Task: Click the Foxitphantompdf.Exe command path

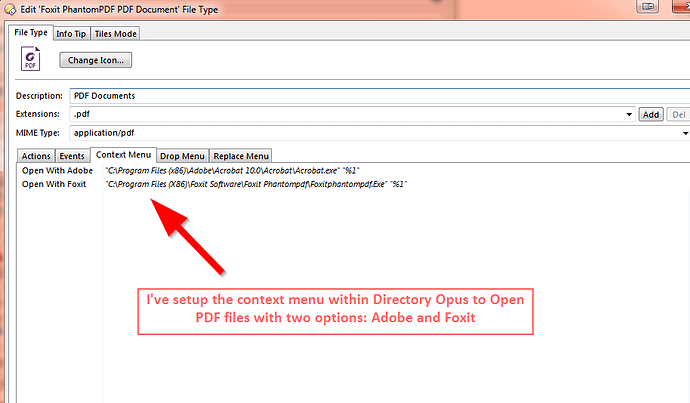Action: tap(257, 184)
